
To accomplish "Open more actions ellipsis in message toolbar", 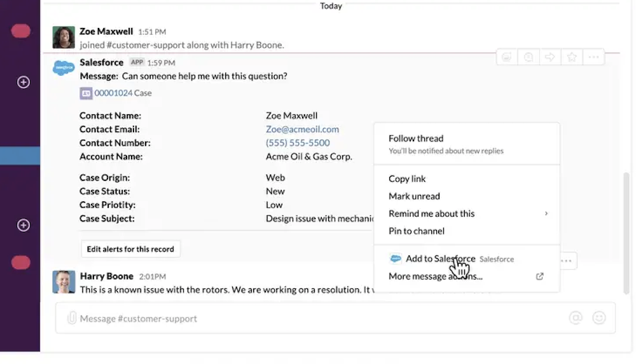I will [x=594, y=57].
